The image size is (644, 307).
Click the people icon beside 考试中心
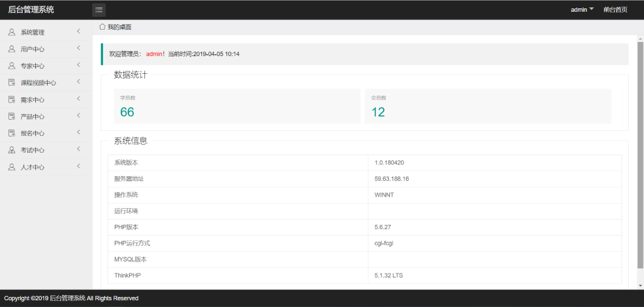[12, 150]
